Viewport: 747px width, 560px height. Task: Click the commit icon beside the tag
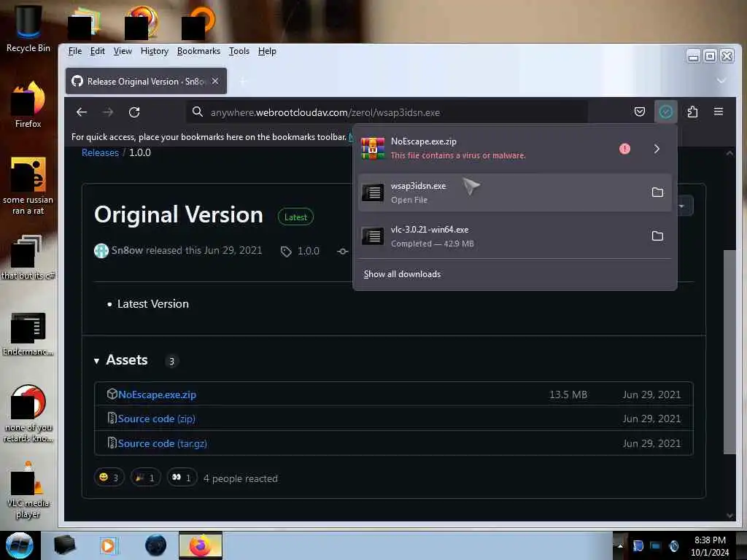343,252
